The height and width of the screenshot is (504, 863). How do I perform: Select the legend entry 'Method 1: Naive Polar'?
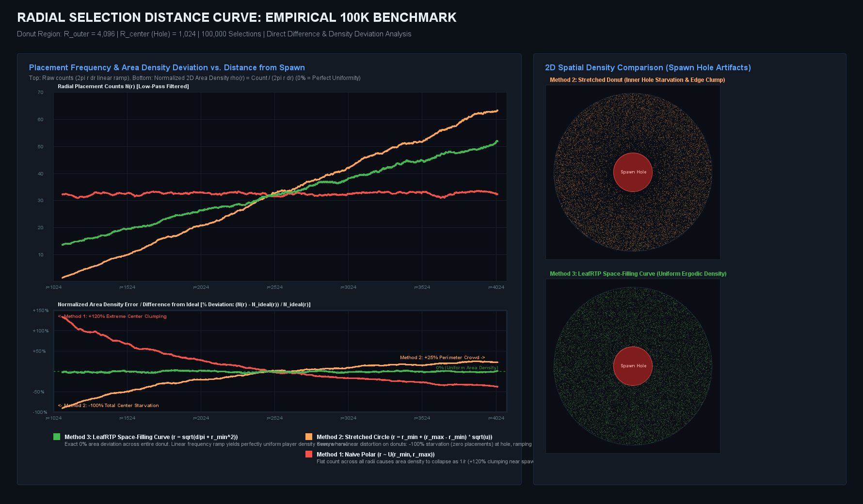[x=376, y=455]
